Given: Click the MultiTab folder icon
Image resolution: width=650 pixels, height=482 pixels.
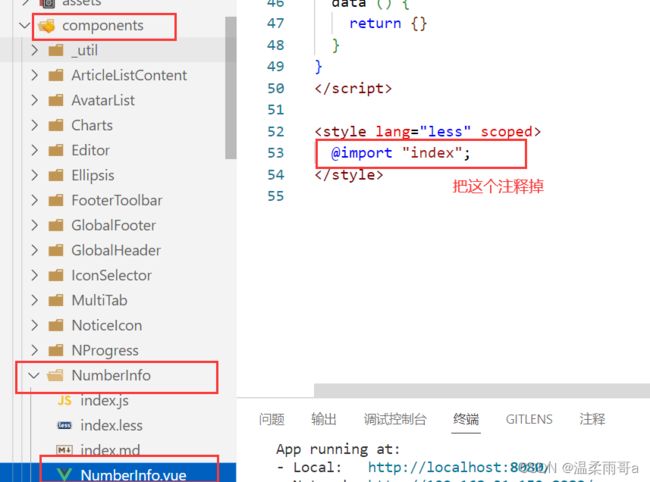Looking at the screenshot, I should [x=56, y=300].
